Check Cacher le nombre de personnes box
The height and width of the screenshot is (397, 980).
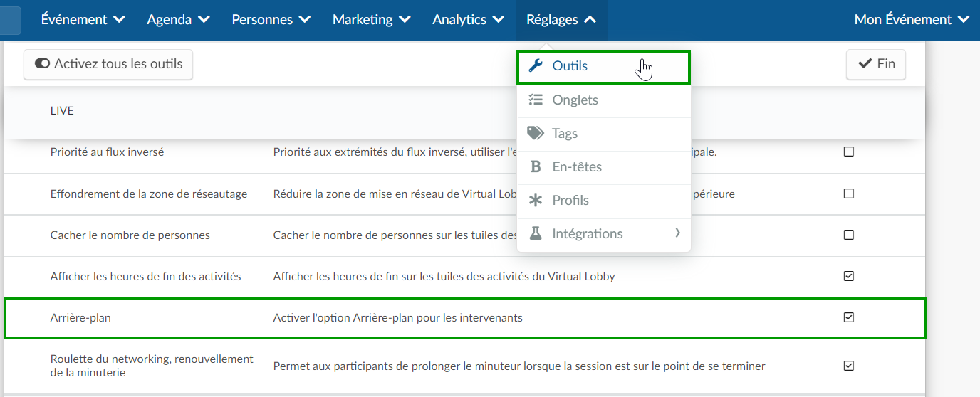848,235
